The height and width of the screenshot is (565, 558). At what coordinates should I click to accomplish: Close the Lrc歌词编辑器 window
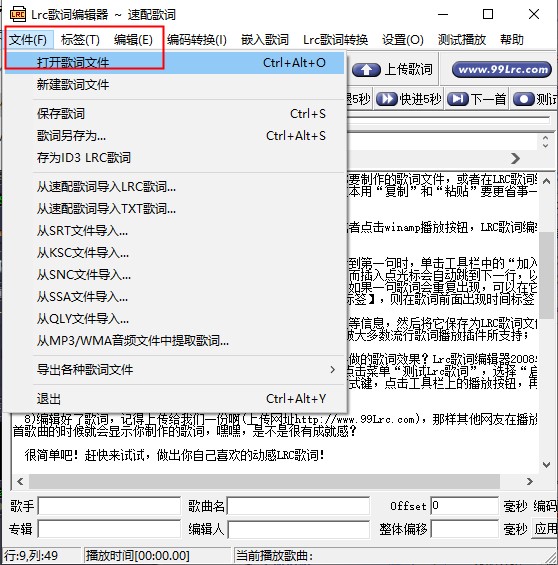pyautogui.click(x=534, y=14)
